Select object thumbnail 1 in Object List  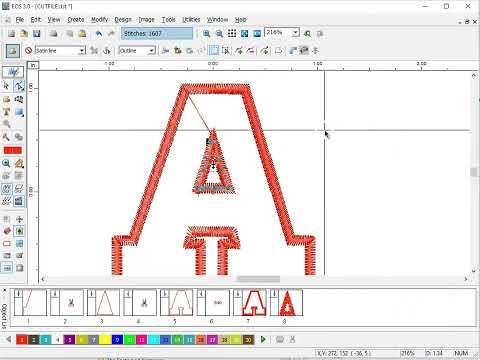tap(30, 302)
